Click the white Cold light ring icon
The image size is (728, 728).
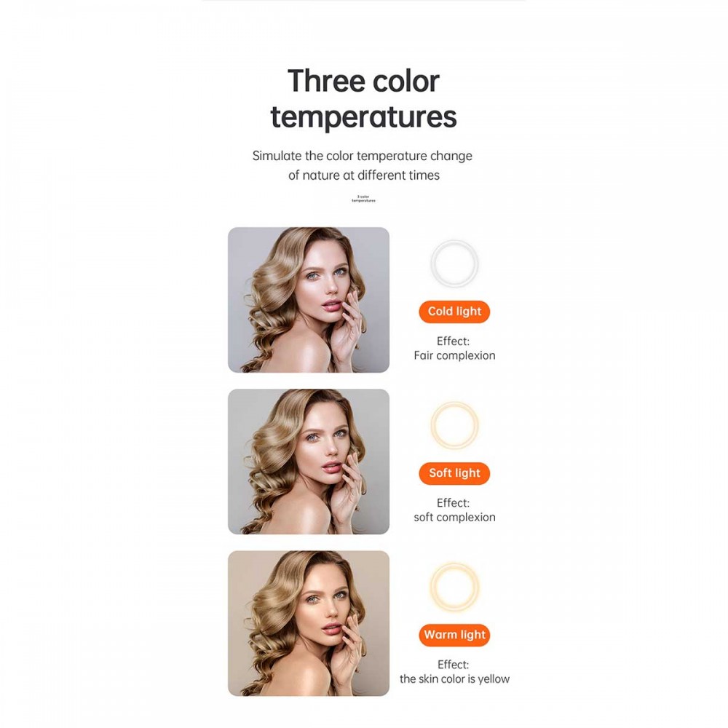[x=454, y=264]
